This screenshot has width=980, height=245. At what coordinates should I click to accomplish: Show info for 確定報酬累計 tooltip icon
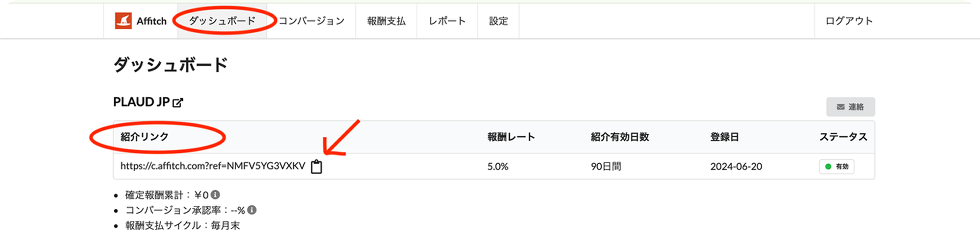[215, 195]
